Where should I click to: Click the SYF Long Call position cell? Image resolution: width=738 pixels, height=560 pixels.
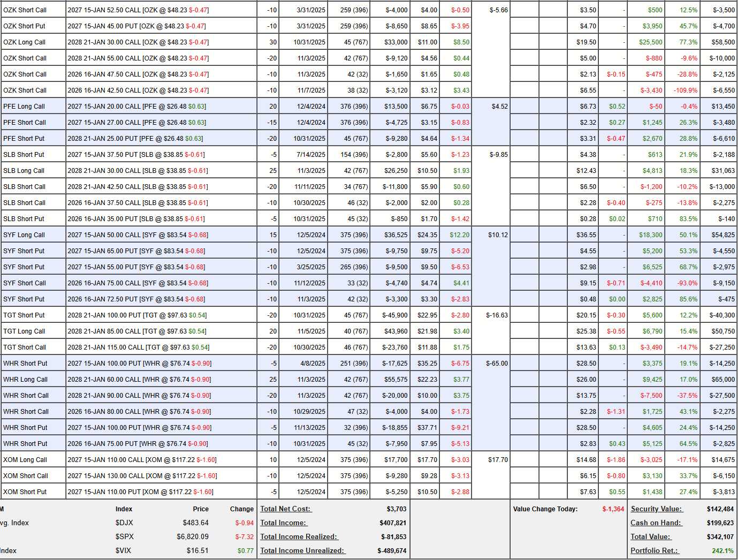click(x=24, y=235)
